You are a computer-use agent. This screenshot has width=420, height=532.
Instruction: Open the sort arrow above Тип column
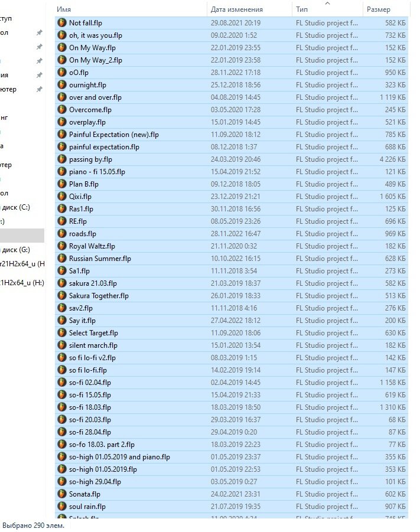coord(327,3)
